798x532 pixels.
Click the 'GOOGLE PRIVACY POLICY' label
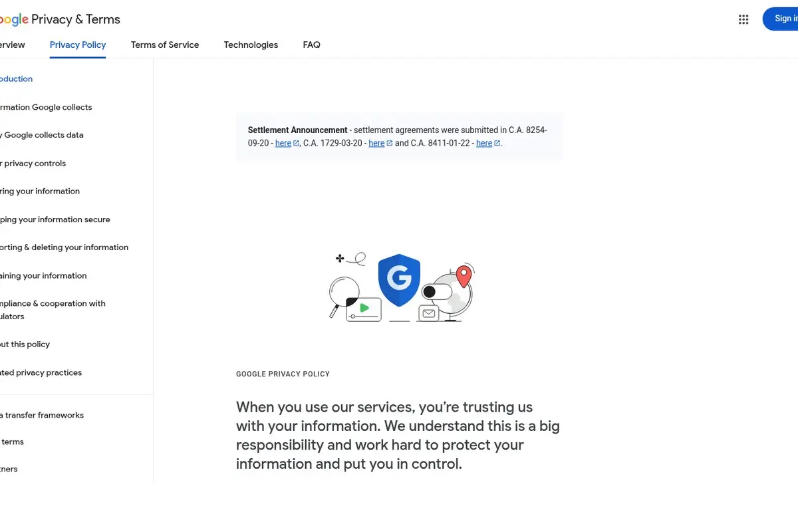pos(283,374)
